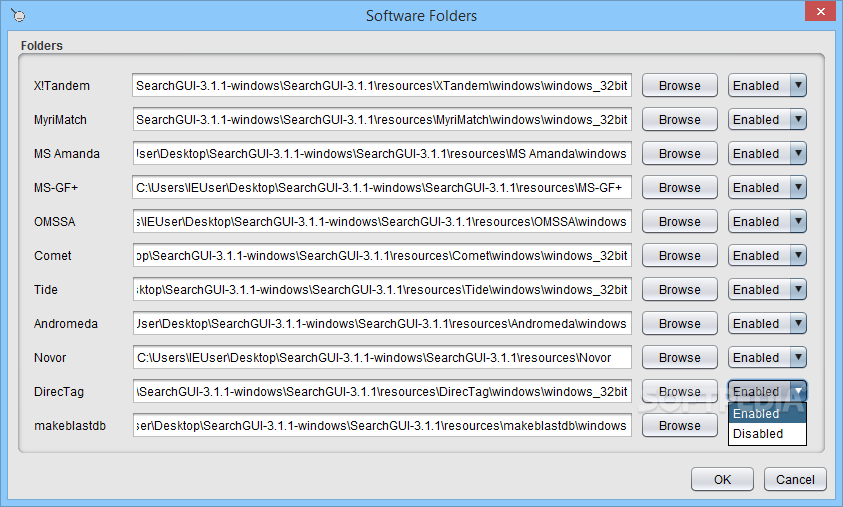Browse for the makeblastdb folder
843x507 pixels.
tap(680, 426)
